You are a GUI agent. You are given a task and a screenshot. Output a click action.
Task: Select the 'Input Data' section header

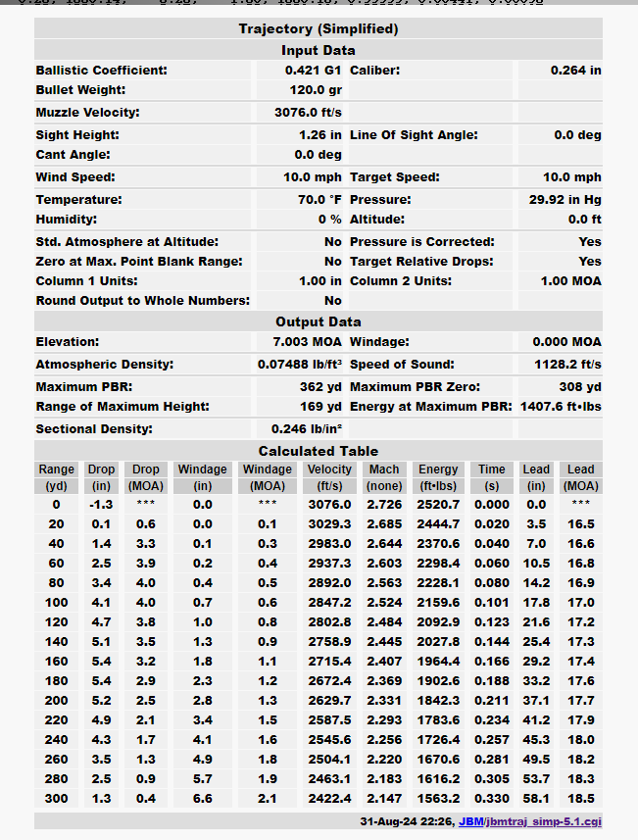319,50
